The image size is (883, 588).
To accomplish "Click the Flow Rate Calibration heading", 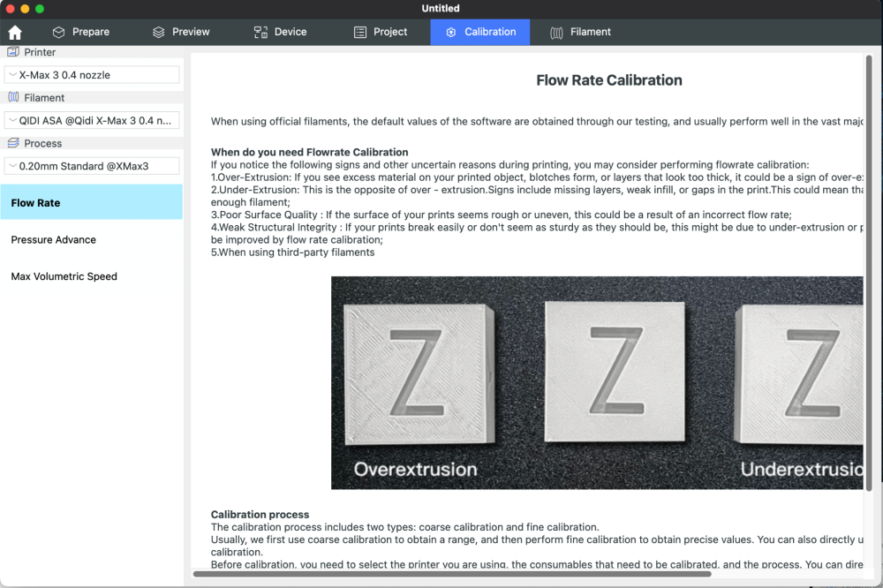I will point(608,80).
